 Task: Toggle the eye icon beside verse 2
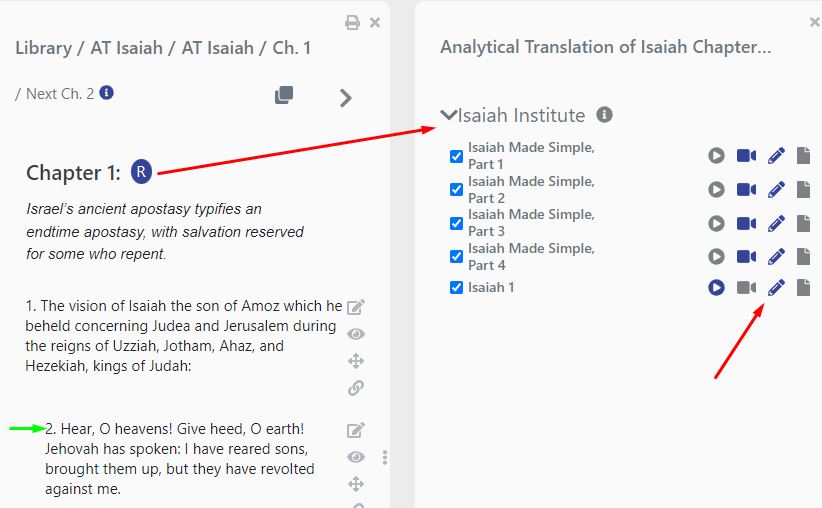coord(355,457)
